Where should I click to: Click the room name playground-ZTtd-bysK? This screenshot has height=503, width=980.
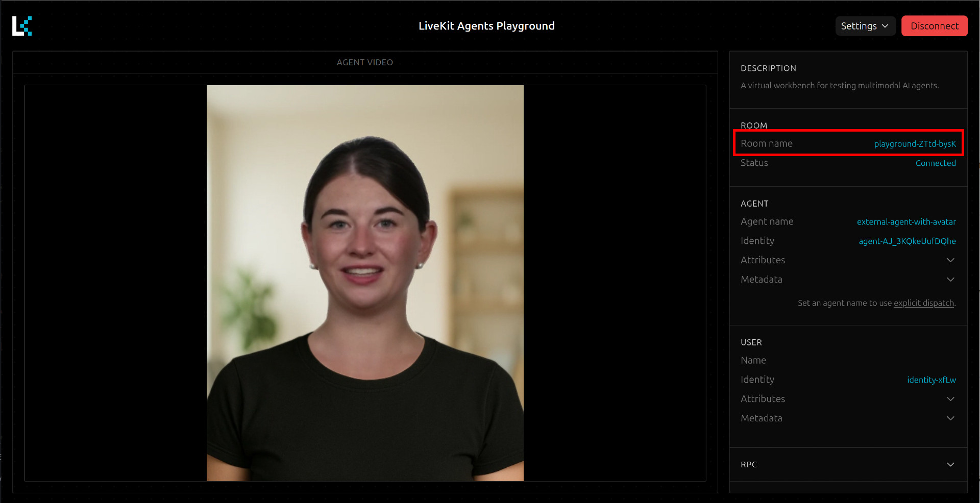pos(914,144)
